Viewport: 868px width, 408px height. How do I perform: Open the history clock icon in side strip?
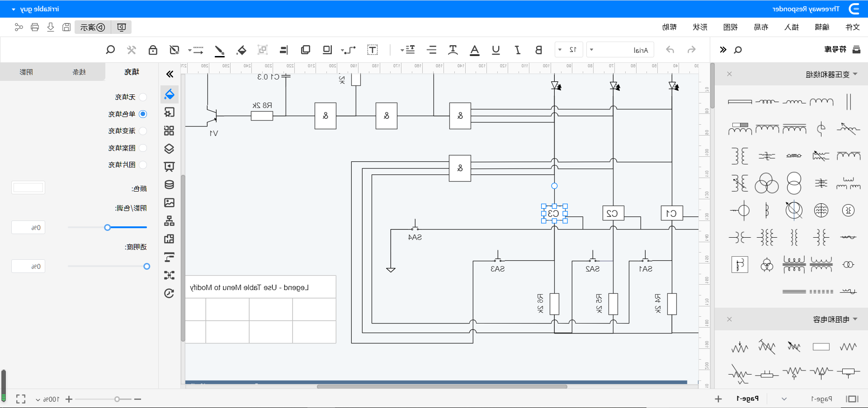[x=169, y=293]
